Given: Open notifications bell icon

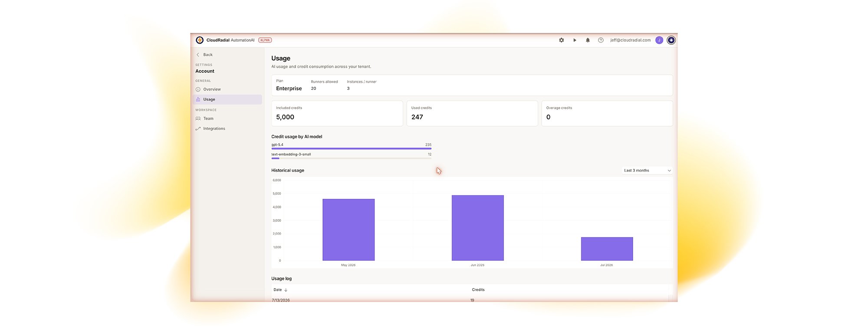Looking at the screenshot, I should [588, 40].
